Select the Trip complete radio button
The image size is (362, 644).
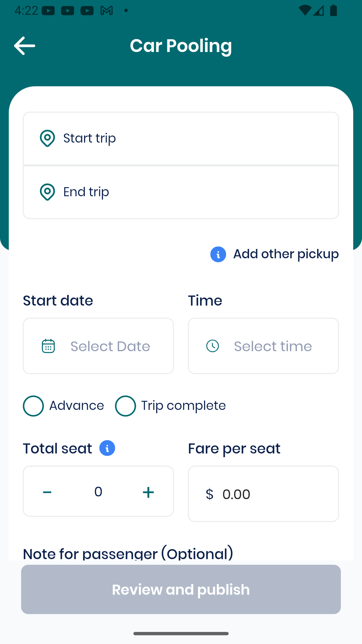(125, 406)
